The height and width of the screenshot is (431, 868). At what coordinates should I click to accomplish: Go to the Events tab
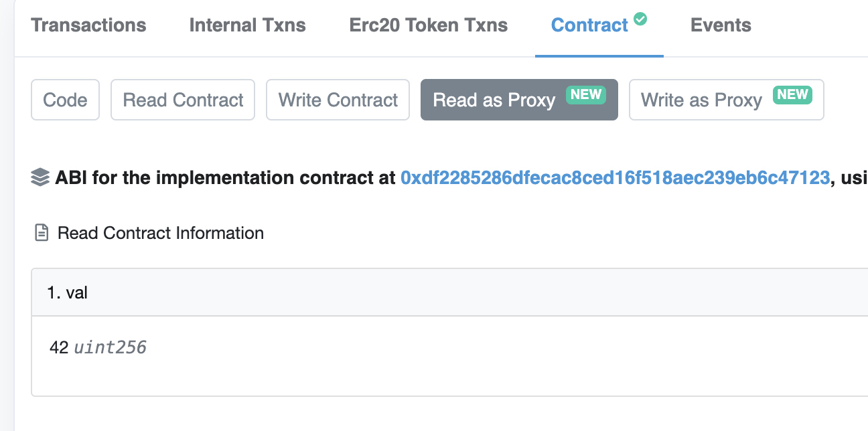point(721,25)
